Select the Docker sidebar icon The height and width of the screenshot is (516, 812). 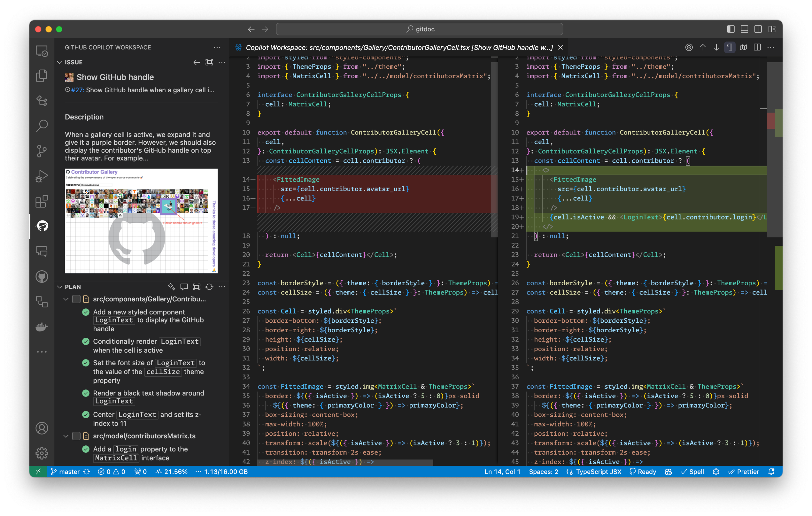pos(42,327)
